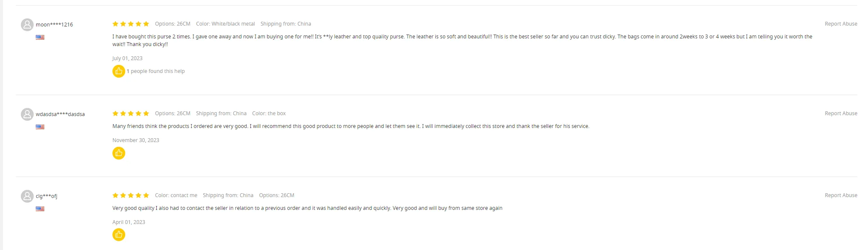The width and height of the screenshot is (868, 250).
Task: Click the star rating of clg***ofj's review
Action: click(x=131, y=195)
